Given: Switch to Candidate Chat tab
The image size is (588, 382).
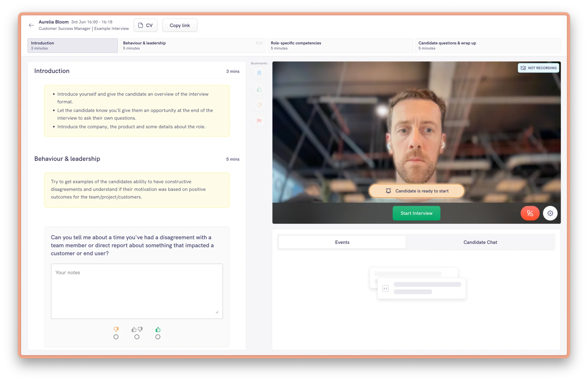Looking at the screenshot, I should [480, 242].
